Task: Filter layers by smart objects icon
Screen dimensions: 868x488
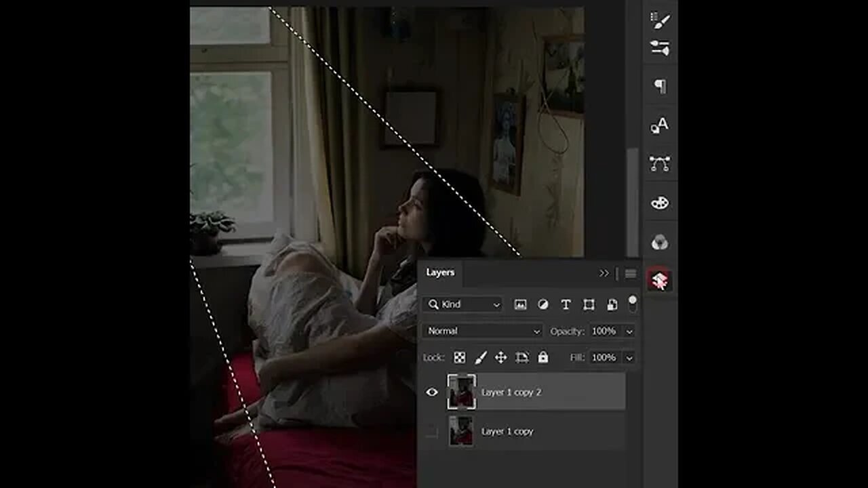Action: [612, 305]
